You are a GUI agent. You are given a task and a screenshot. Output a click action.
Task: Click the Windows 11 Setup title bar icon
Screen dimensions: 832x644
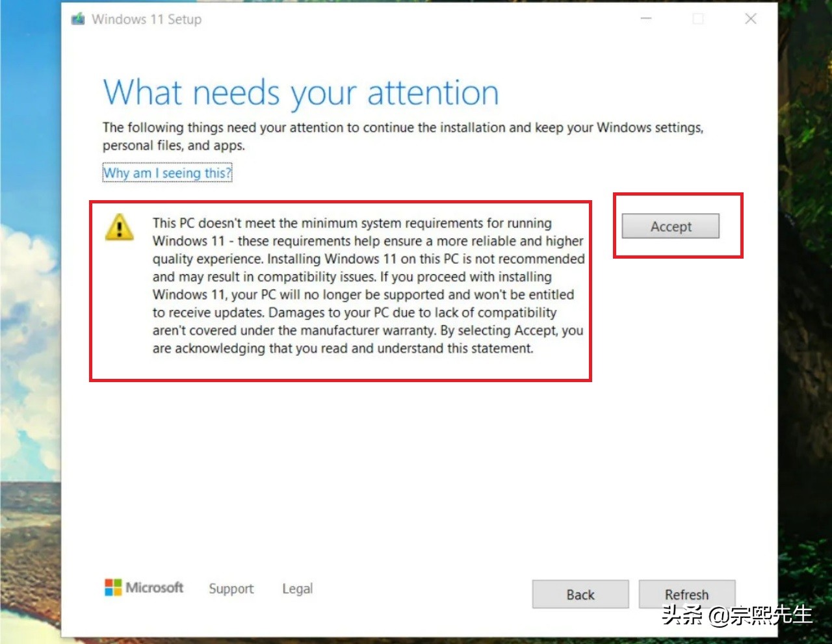(x=77, y=19)
